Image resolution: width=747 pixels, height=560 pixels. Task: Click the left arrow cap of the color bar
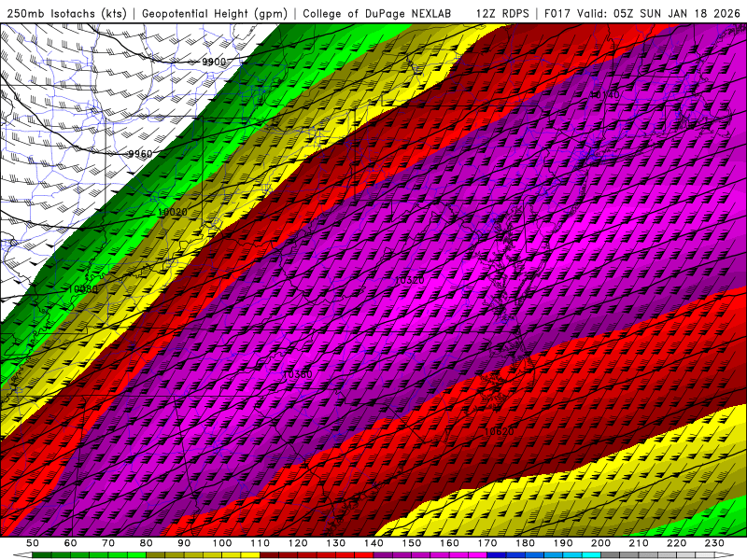click(22, 555)
